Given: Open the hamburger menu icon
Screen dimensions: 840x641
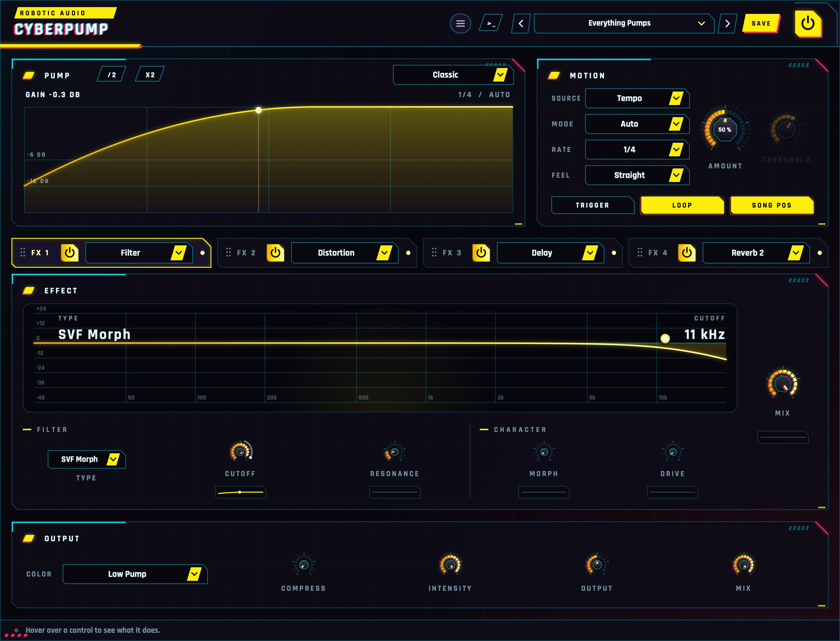Looking at the screenshot, I should (x=460, y=24).
